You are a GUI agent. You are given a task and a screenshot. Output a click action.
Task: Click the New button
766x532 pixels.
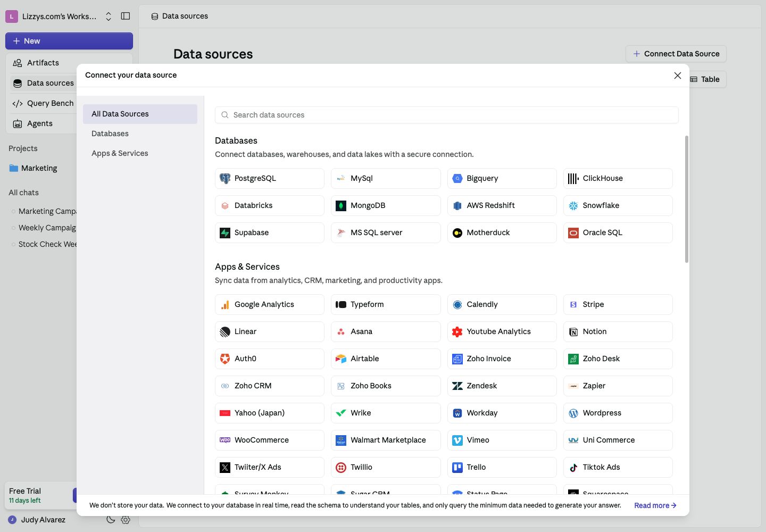click(x=69, y=41)
